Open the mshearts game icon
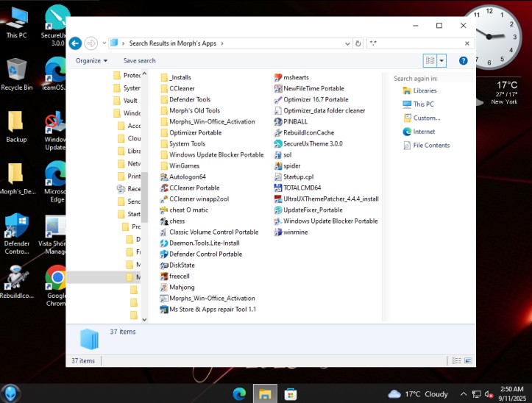Viewport: 532px width, 403px height. pyautogui.click(x=278, y=77)
